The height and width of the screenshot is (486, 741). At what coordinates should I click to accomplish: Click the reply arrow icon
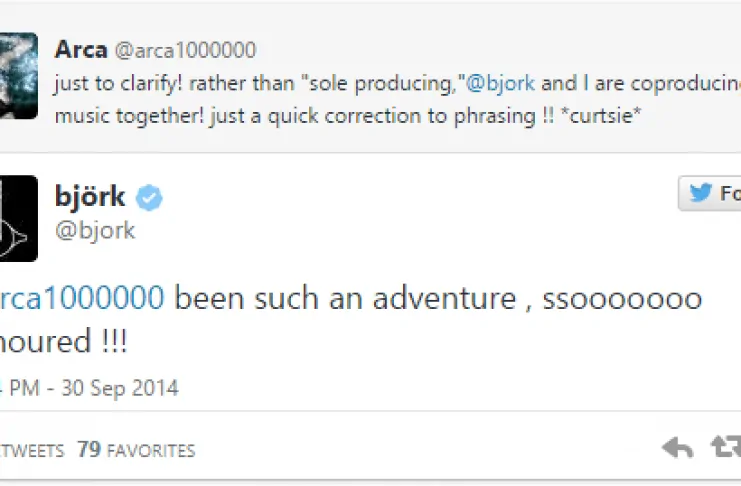pyautogui.click(x=677, y=447)
